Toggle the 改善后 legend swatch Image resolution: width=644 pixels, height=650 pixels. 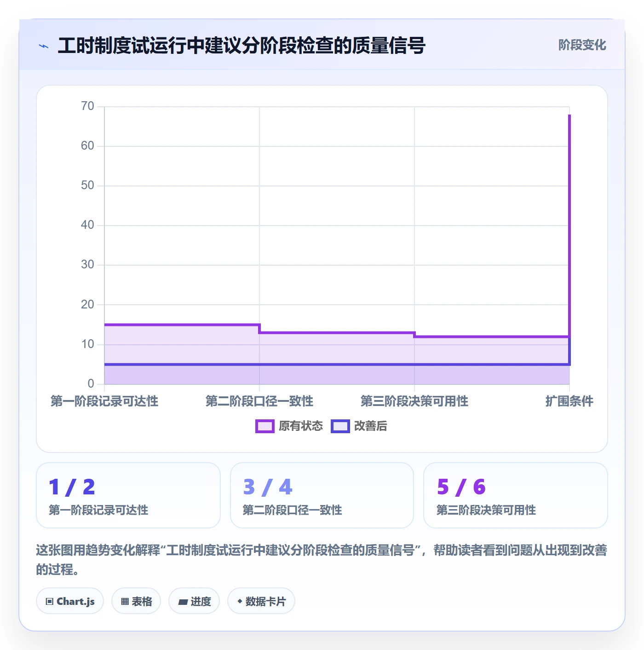(x=340, y=426)
